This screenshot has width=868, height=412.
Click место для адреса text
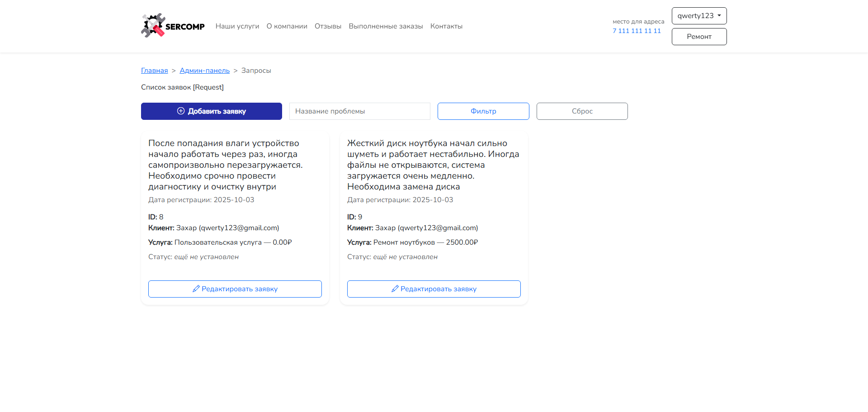click(638, 21)
